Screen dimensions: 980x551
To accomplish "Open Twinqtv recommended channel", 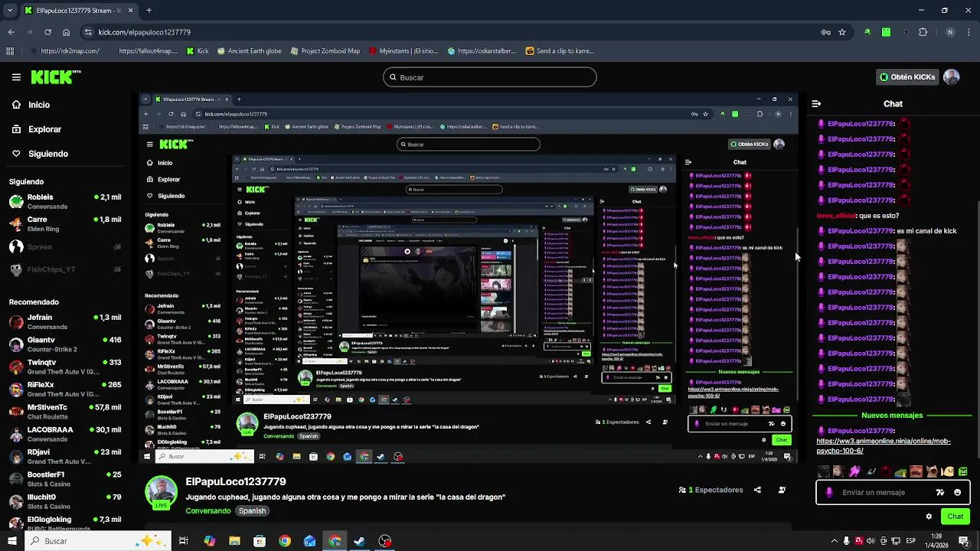I will tap(65, 367).
